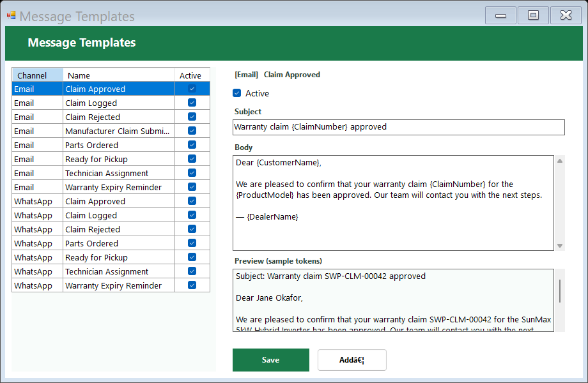Toggle Active for Email Ready for Pickup row
Viewport: 588px width, 383px height.
pyautogui.click(x=192, y=159)
